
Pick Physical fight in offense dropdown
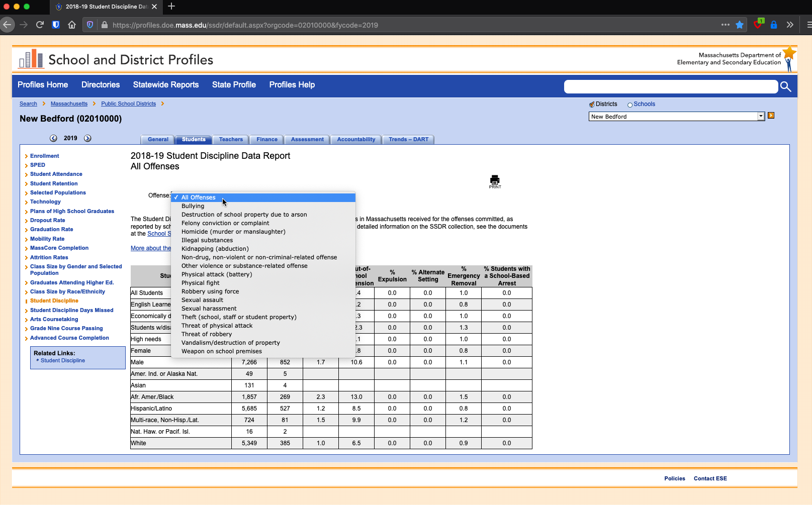coord(263,283)
